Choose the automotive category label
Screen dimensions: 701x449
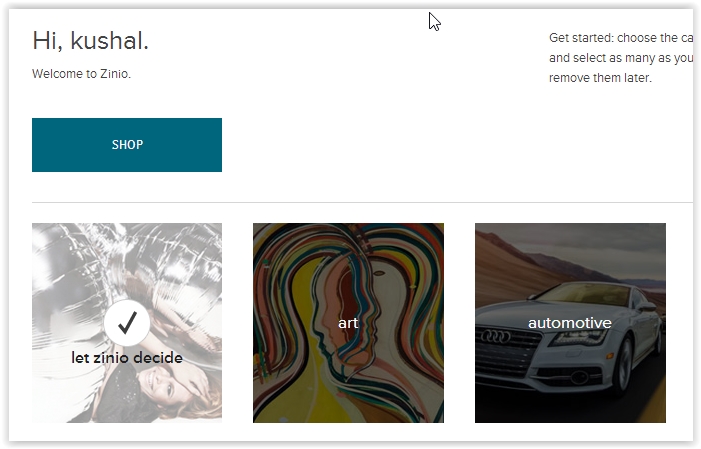(x=570, y=323)
